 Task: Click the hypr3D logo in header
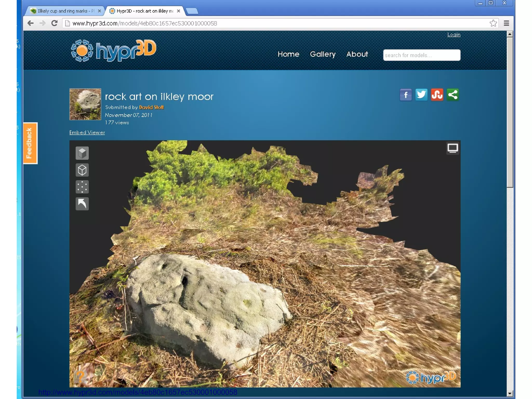coord(114,50)
